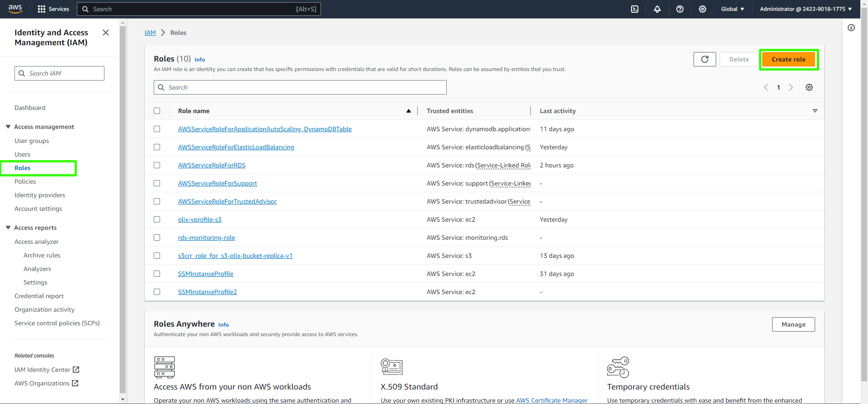
Task: Open the Info link next to Roles
Action: point(200,60)
